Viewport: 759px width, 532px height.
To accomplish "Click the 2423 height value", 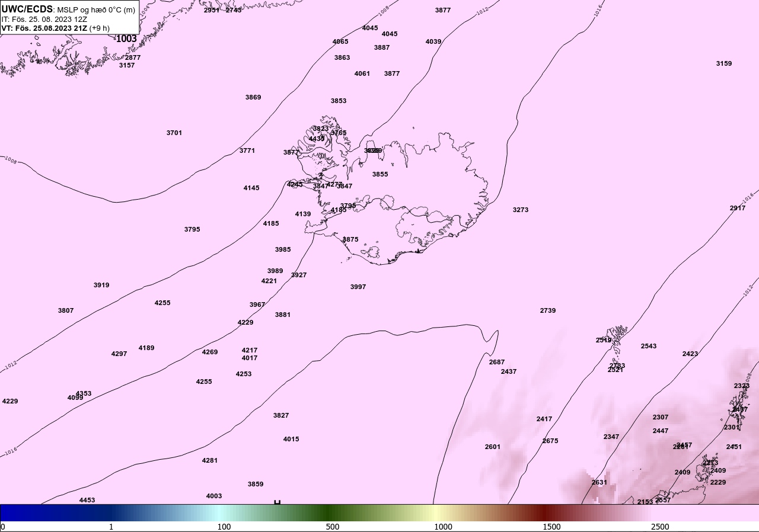I will (690, 354).
